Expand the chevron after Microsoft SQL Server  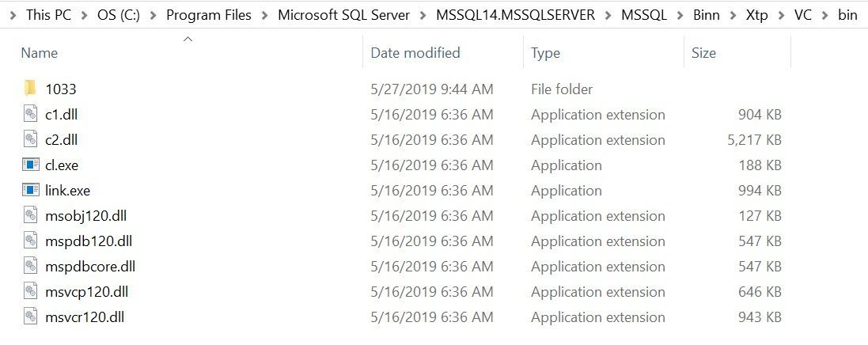coord(423,16)
